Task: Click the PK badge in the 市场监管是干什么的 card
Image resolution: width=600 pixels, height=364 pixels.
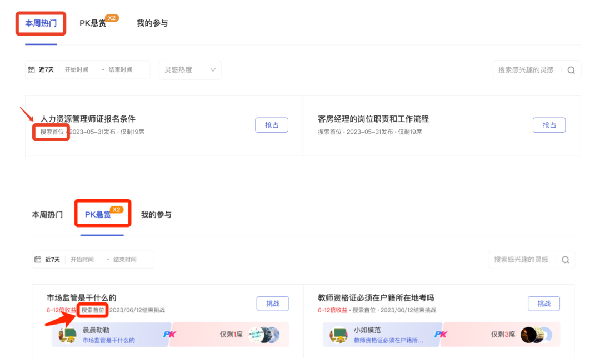Action: coord(169,334)
